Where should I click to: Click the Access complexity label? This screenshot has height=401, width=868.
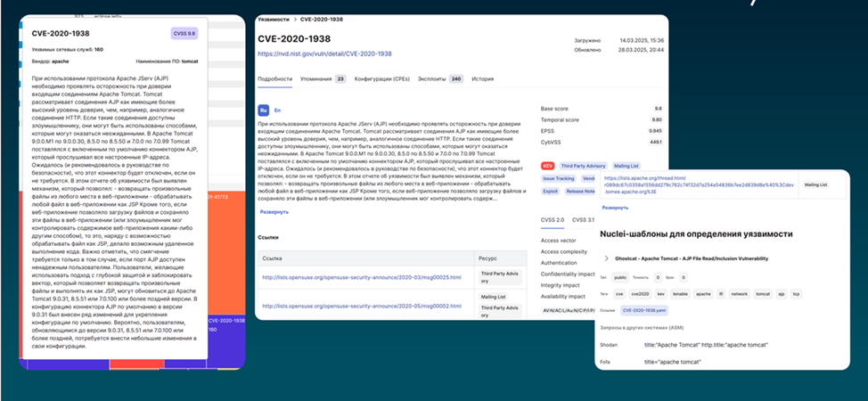pos(563,251)
